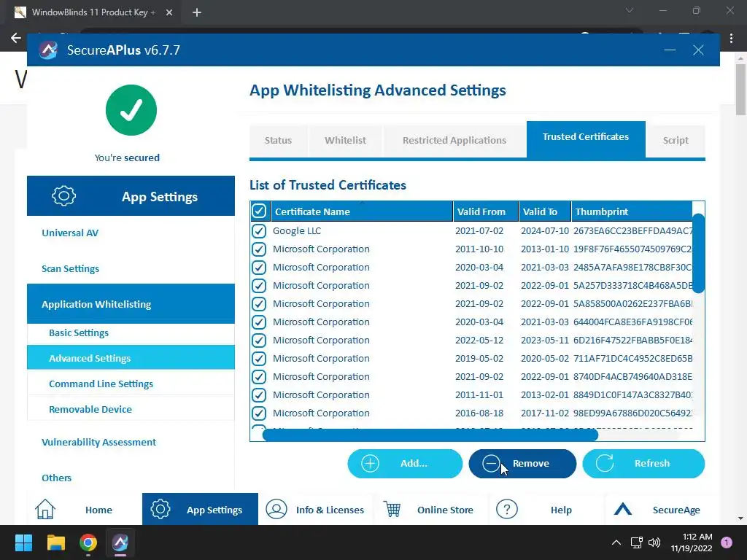Switch to the Whitelist tab

tap(345, 141)
